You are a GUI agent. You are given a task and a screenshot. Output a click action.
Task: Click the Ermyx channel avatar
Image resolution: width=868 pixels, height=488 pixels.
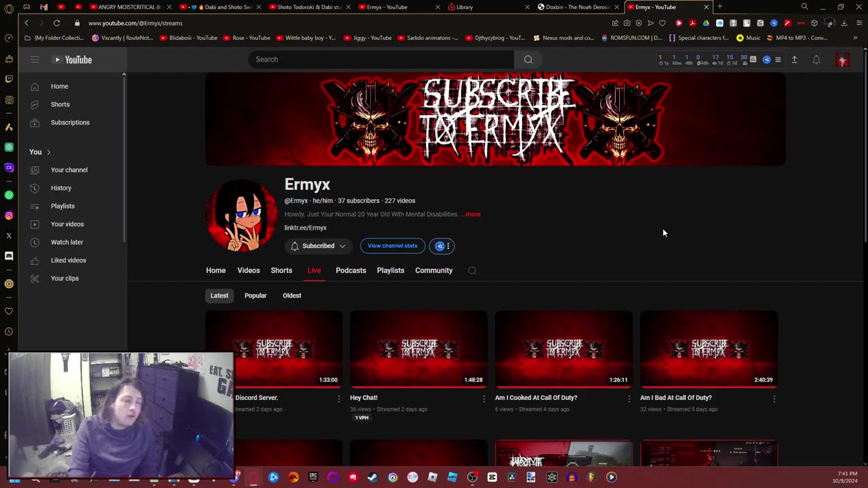[x=242, y=216]
